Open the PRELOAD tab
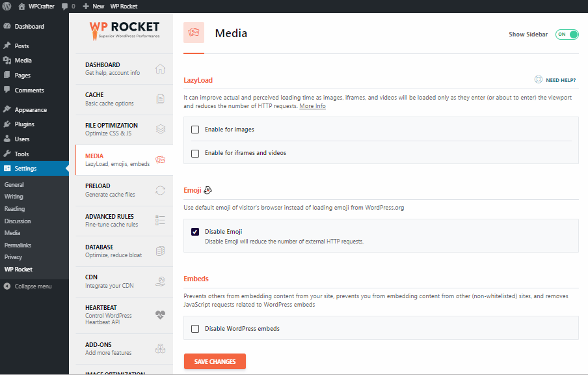Screen dimensions: 588x375 [x=124, y=190]
